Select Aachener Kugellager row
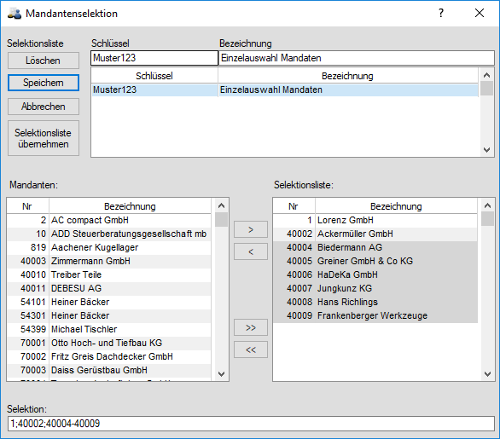The height and width of the screenshot is (439, 500). pyautogui.click(x=109, y=248)
